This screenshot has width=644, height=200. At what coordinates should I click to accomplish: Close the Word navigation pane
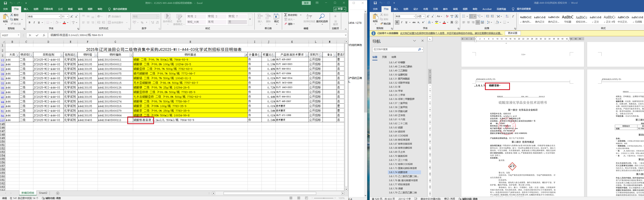[x=423, y=41]
